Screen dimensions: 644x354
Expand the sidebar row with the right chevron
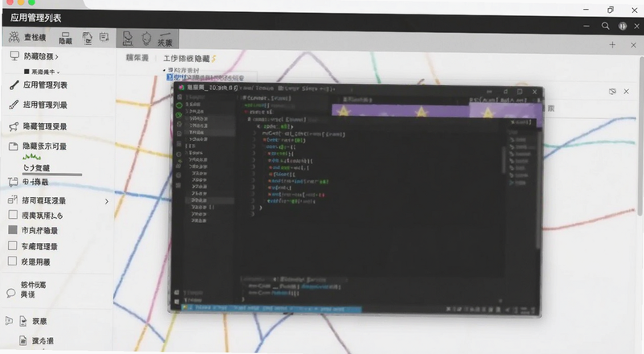[x=106, y=201]
